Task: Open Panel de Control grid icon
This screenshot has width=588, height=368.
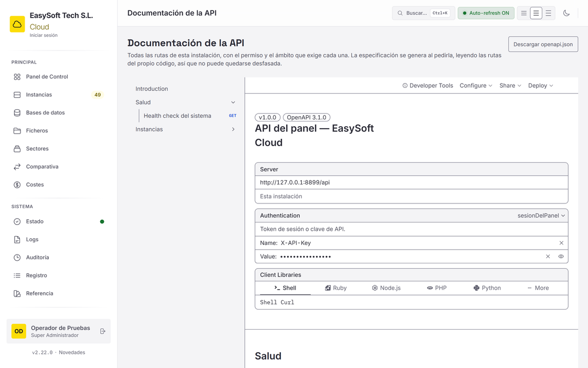Action: 17,77
